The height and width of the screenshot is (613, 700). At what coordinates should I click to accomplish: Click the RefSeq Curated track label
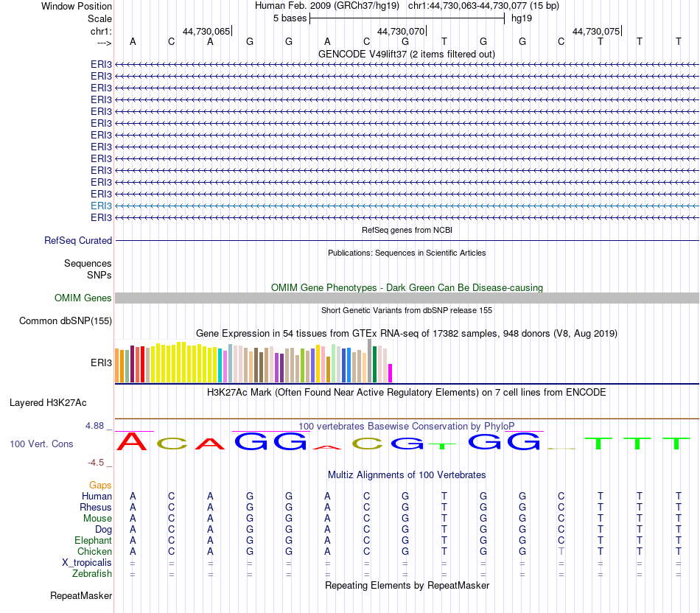(x=77, y=241)
